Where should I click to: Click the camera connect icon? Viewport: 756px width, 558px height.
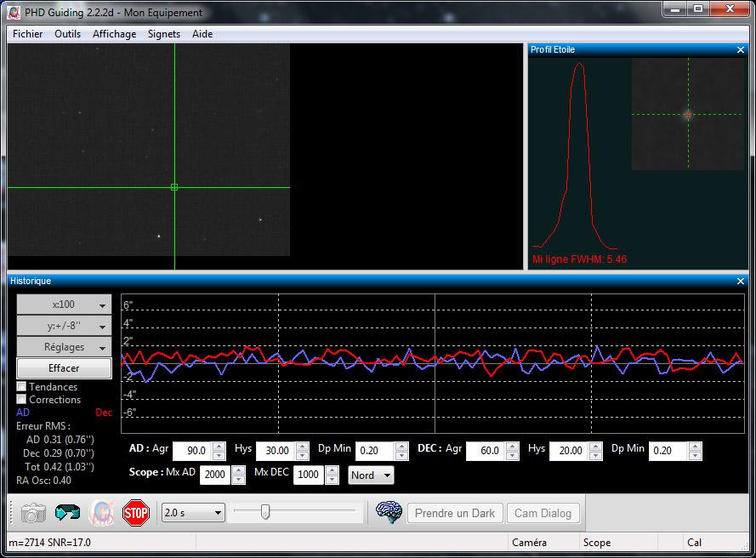pos(33,512)
